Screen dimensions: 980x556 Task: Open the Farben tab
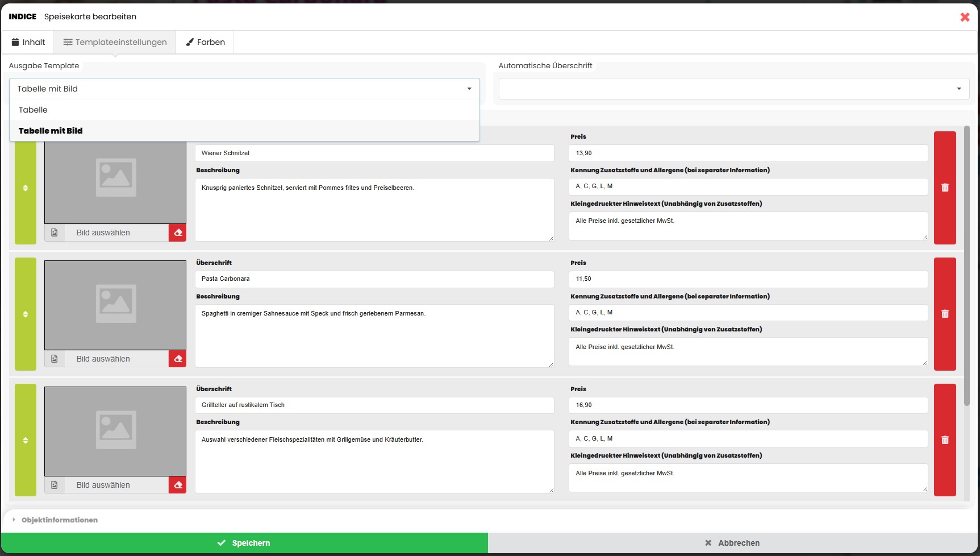205,42
